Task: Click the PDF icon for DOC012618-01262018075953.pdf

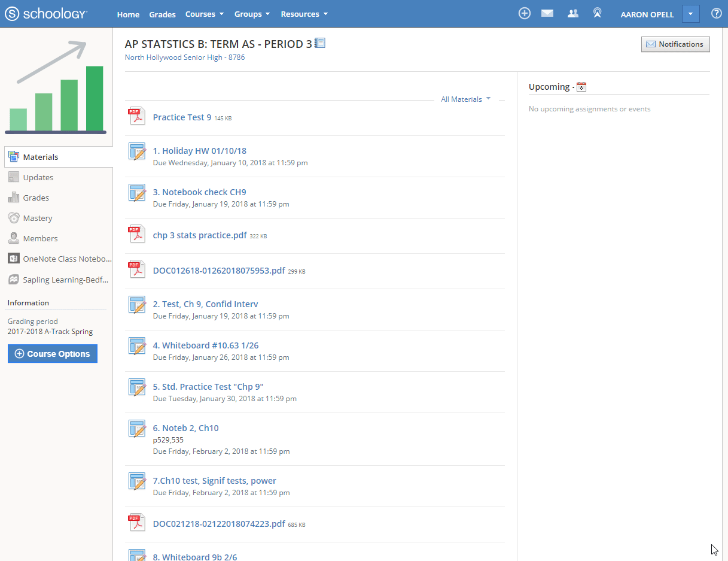Action: pyautogui.click(x=137, y=269)
